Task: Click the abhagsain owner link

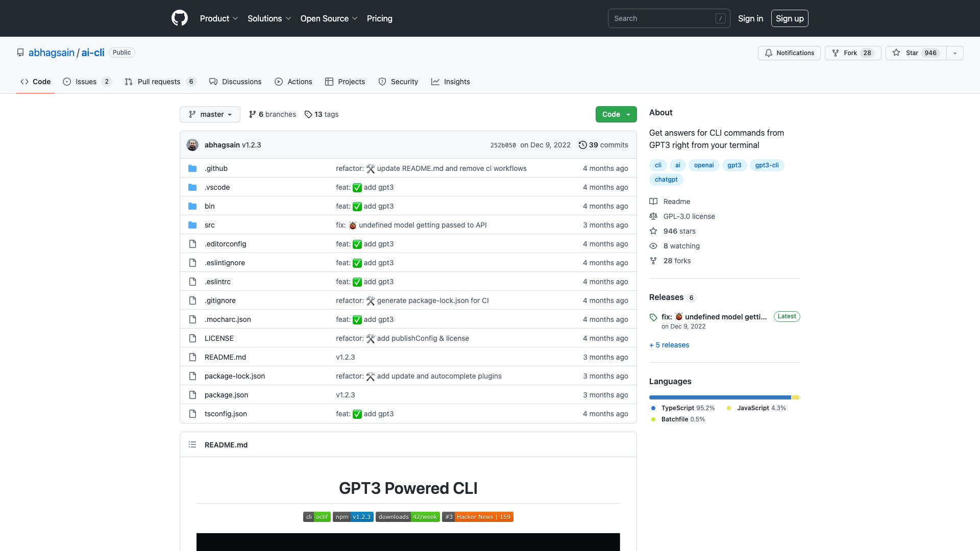Action: pyautogui.click(x=52, y=53)
